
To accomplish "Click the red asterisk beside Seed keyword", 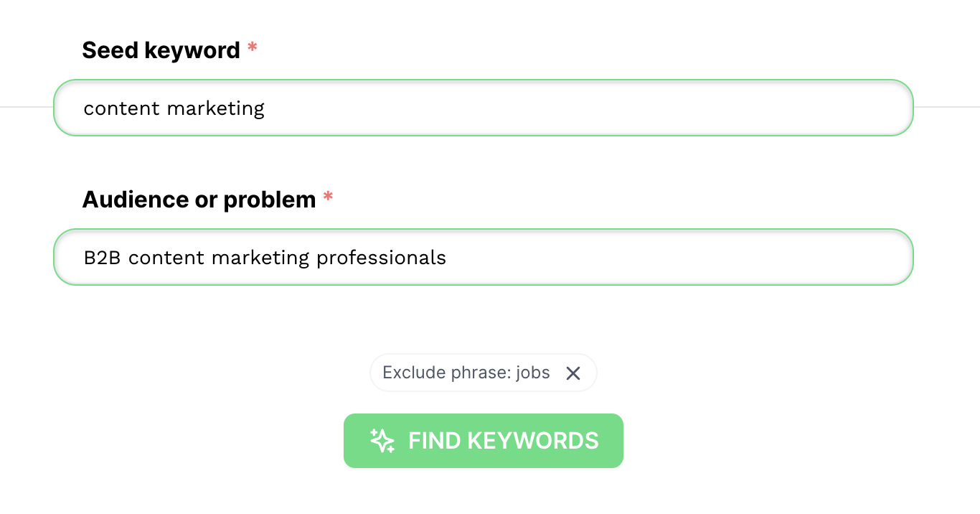I will click(x=252, y=47).
